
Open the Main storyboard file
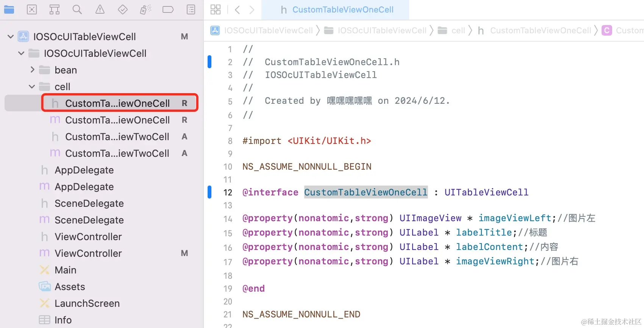click(101, 270)
